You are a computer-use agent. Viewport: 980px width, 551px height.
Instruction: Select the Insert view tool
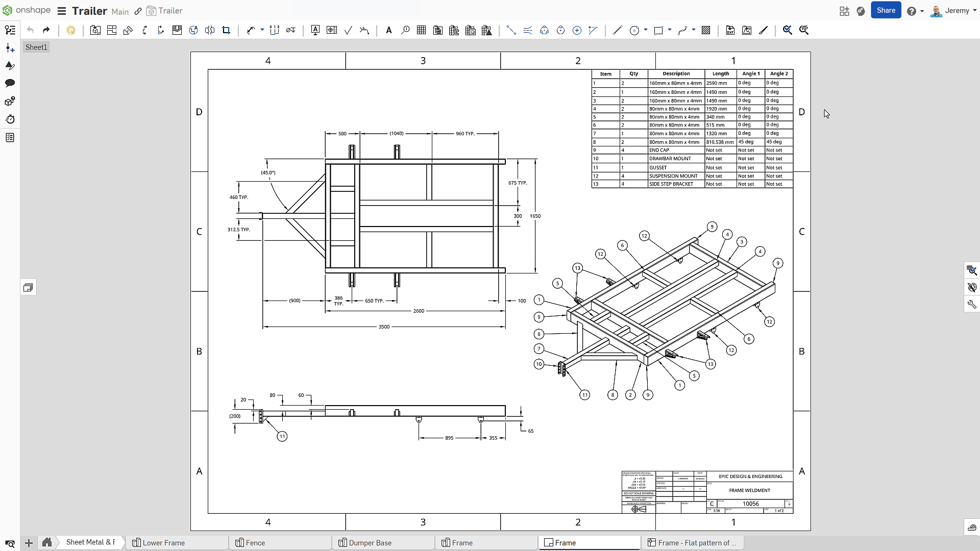tap(95, 30)
